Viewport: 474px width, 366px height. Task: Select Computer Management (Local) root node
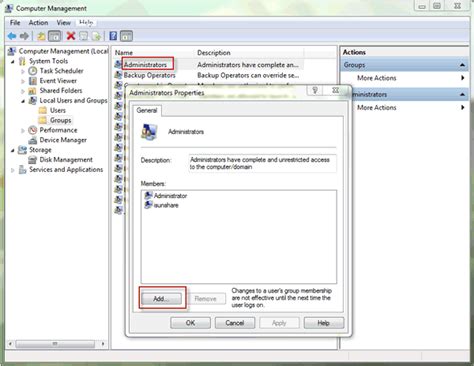[59, 51]
